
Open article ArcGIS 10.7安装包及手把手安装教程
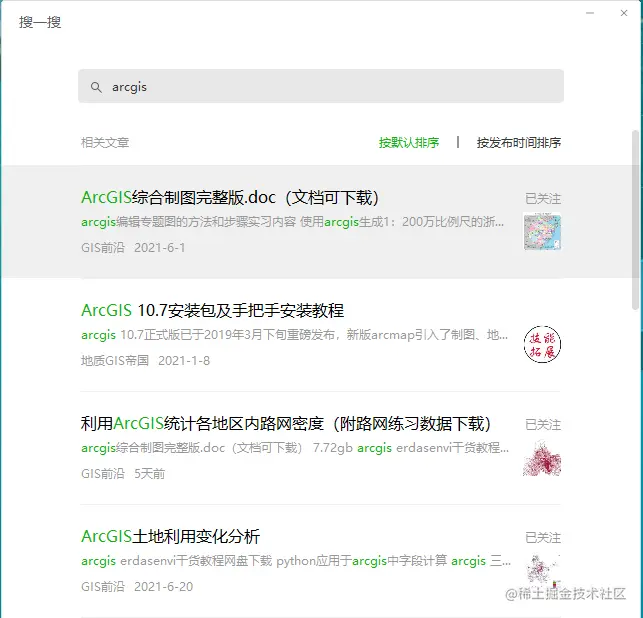(212, 310)
